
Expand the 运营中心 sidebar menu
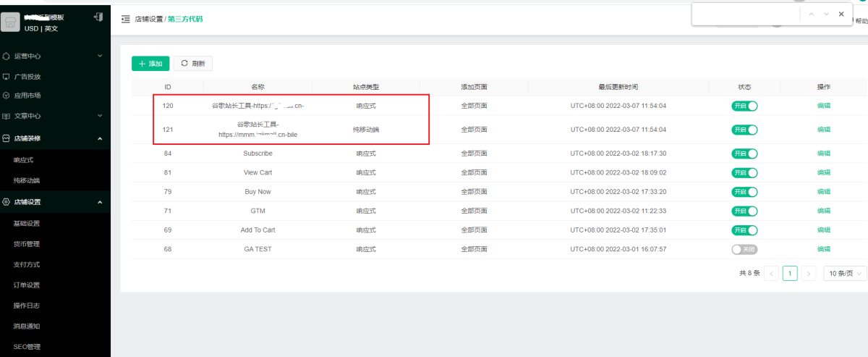coord(100,56)
